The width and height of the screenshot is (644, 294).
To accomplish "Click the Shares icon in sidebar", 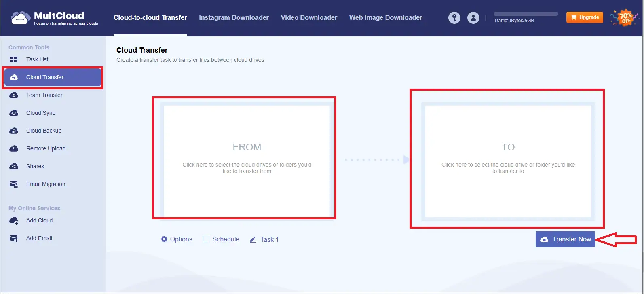I will (14, 166).
